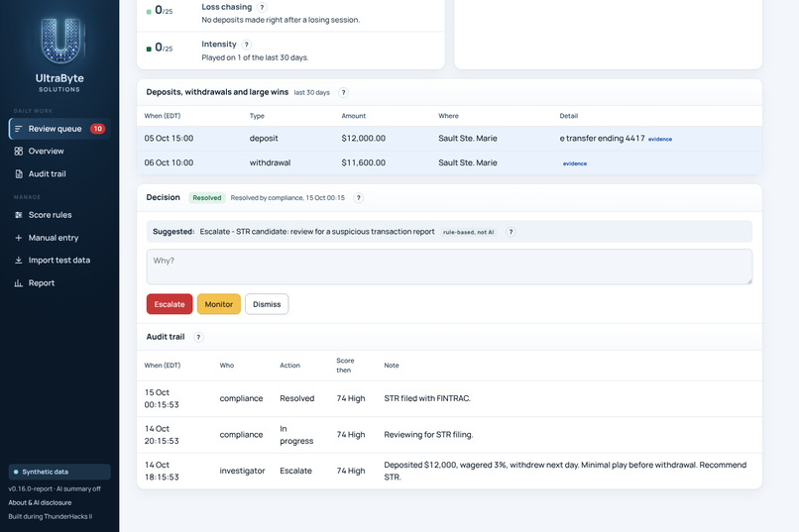This screenshot has height=532, width=799.
Task: Click the Resolved status badge
Action: coord(207,198)
